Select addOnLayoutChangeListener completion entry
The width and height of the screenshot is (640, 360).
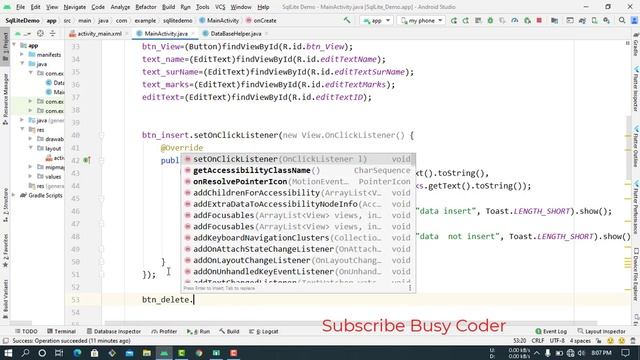tap(298, 260)
